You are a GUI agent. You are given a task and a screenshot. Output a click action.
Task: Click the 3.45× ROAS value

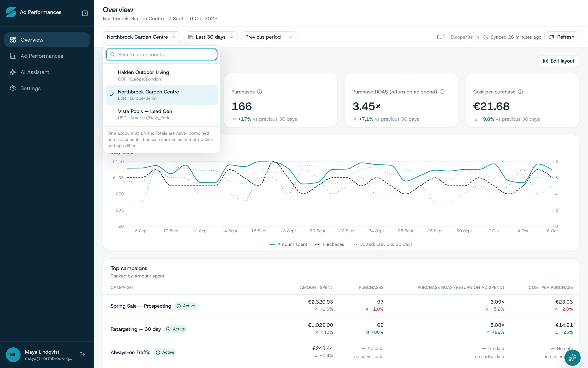tap(367, 106)
